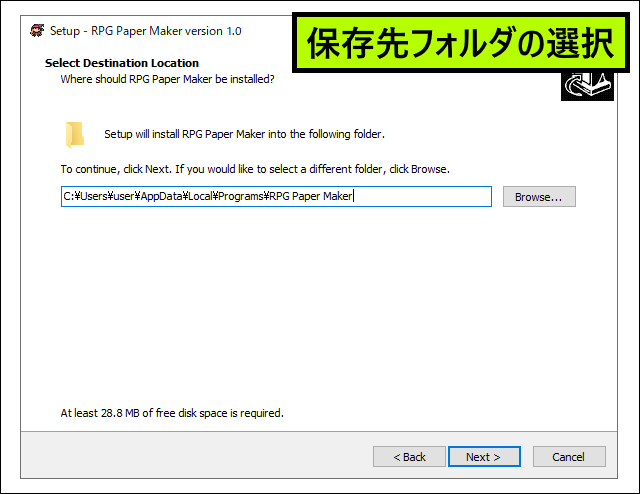
Task: Click the 28.8 MB free disk space notice
Action: (172, 412)
